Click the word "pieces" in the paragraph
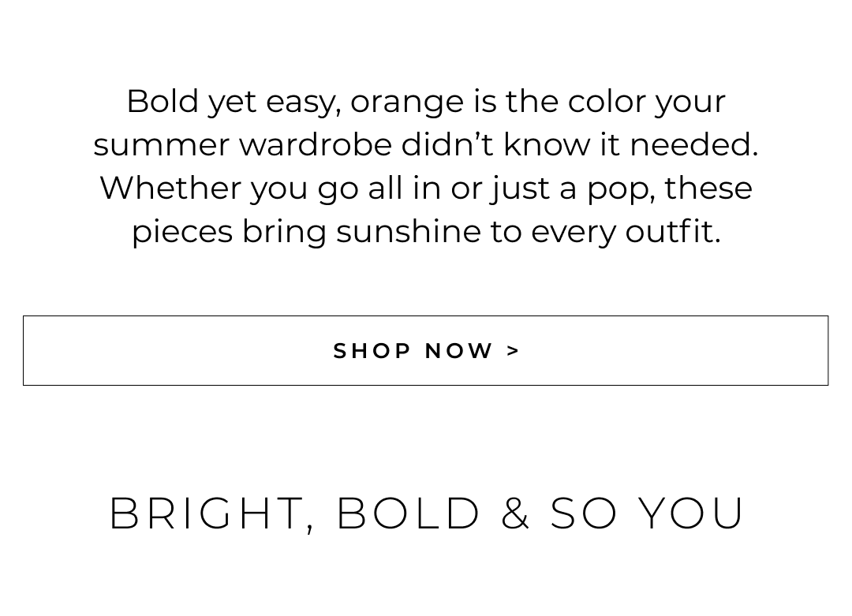This screenshot has height=616, width=852. point(182,232)
